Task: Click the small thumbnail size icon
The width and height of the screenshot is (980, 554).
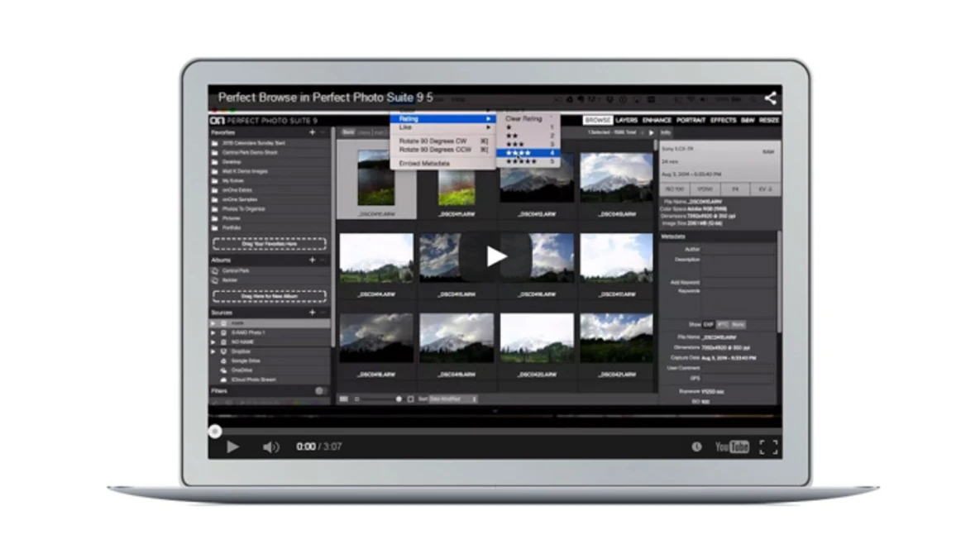Action: tap(357, 399)
